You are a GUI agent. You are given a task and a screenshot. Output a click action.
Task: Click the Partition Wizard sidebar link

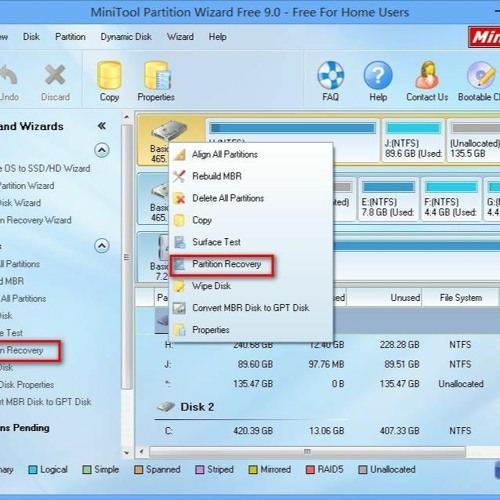click(x=27, y=186)
